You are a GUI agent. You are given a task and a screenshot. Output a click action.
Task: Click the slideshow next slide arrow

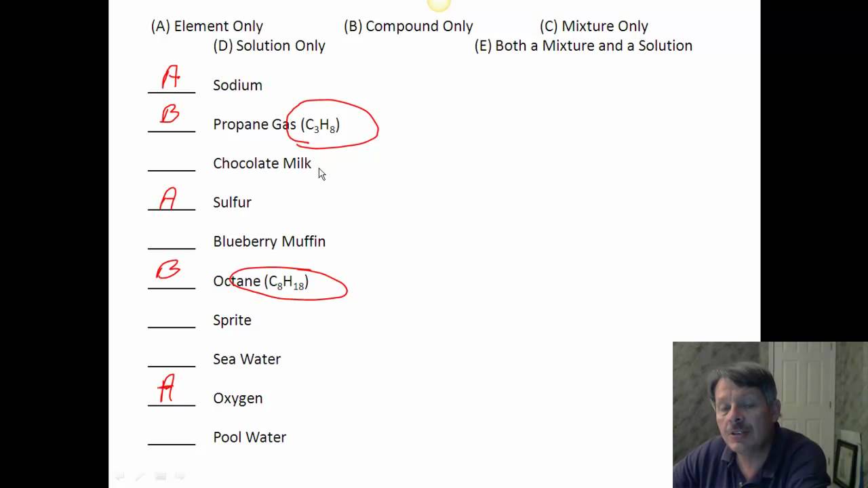180,476
